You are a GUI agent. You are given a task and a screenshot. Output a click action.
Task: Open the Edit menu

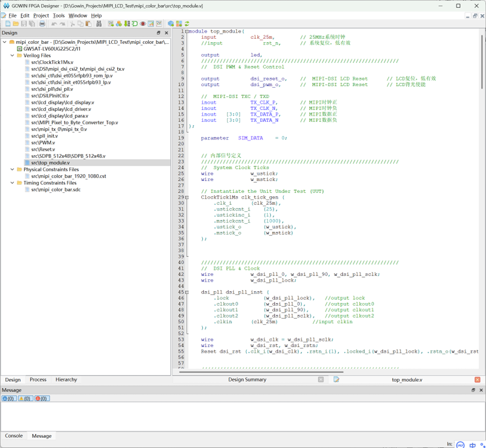(x=25, y=16)
